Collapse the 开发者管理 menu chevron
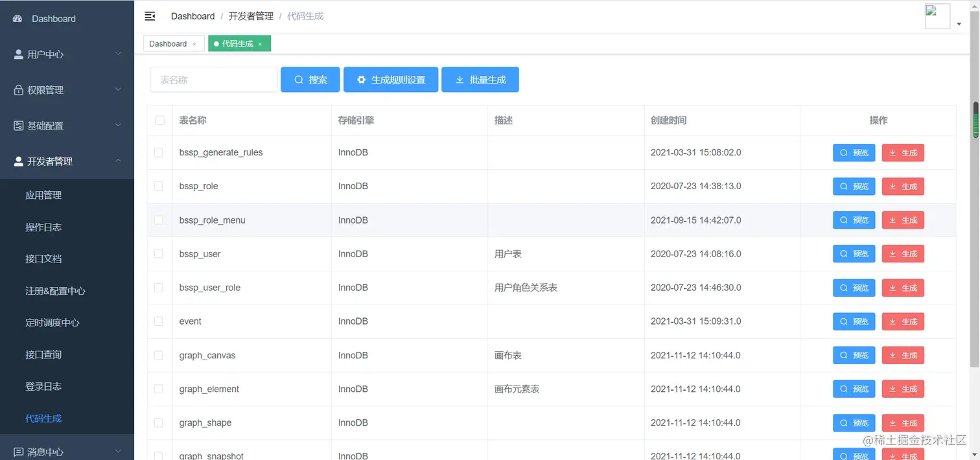Screen dimensions: 980x460 click(x=118, y=161)
